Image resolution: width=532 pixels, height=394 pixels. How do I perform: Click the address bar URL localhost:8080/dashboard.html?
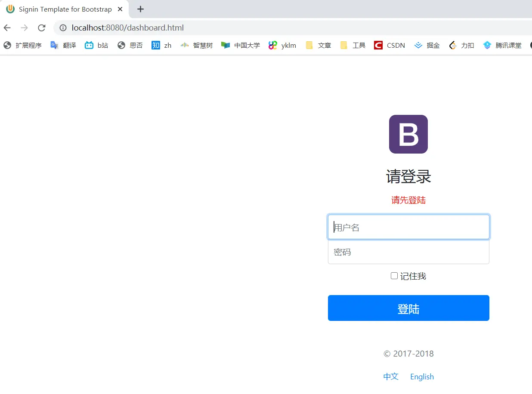pos(128,28)
